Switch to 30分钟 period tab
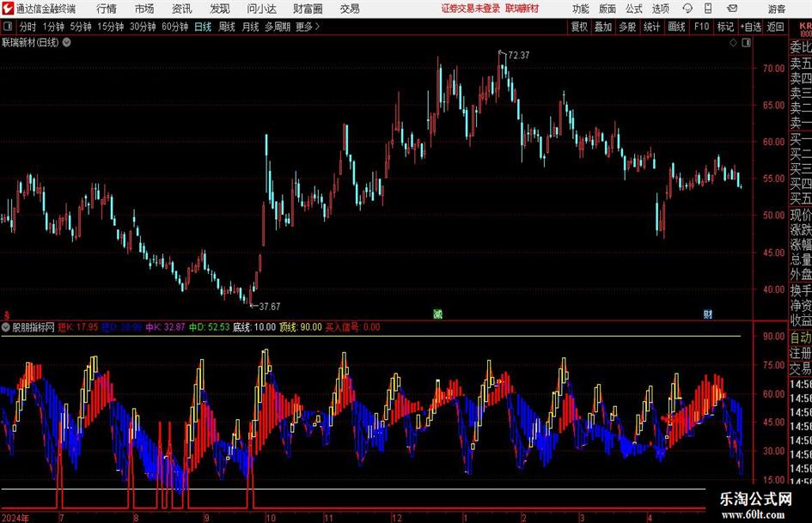The height and width of the screenshot is (523, 812). point(143,27)
